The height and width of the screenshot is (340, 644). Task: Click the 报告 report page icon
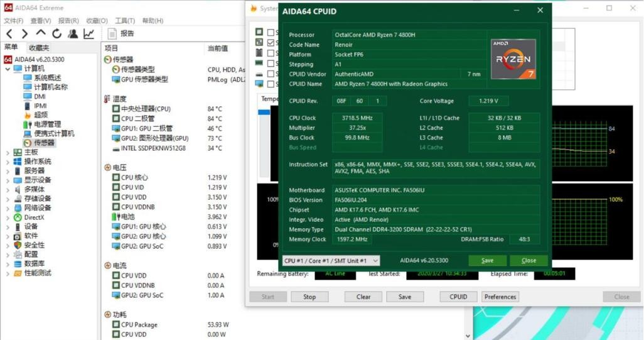coord(112,34)
